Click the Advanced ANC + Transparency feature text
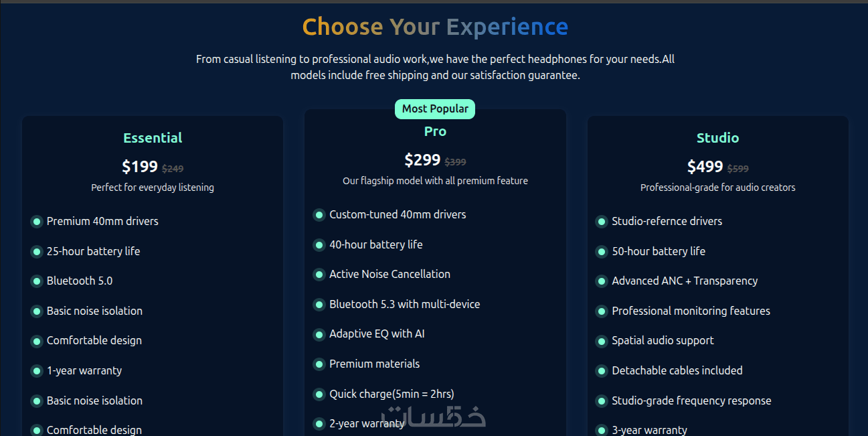This screenshot has height=436, width=868. pos(685,281)
